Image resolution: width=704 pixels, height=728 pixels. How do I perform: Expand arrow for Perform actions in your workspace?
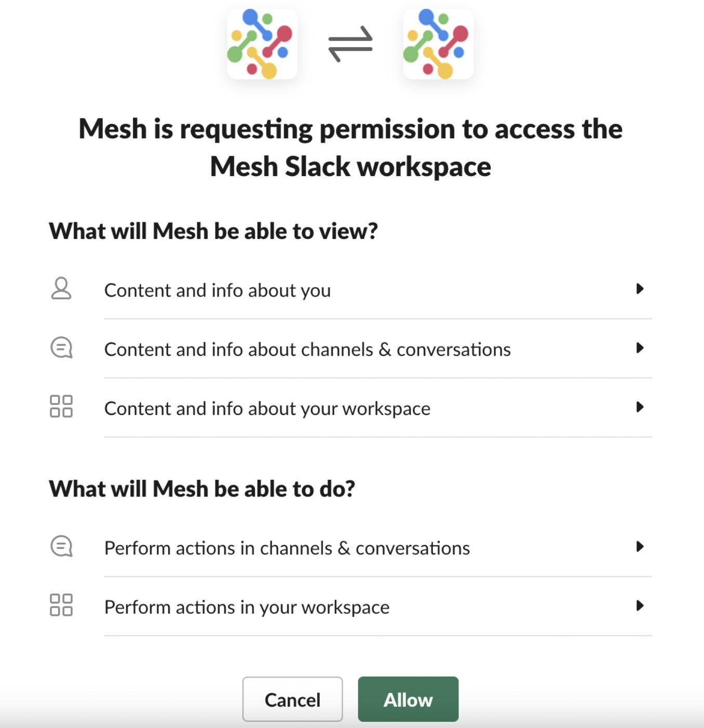[640, 605]
